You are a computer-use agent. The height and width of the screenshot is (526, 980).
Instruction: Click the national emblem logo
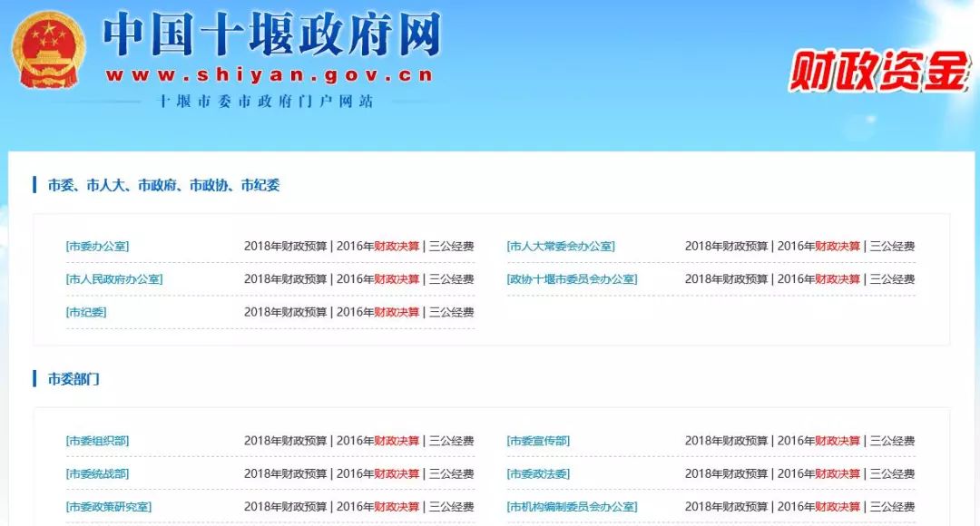pyautogui.click(x=48, y=49)
